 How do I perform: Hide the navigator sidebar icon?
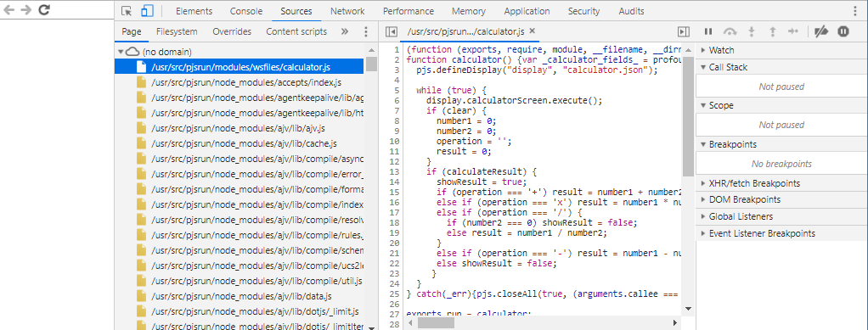coord(392,32)
